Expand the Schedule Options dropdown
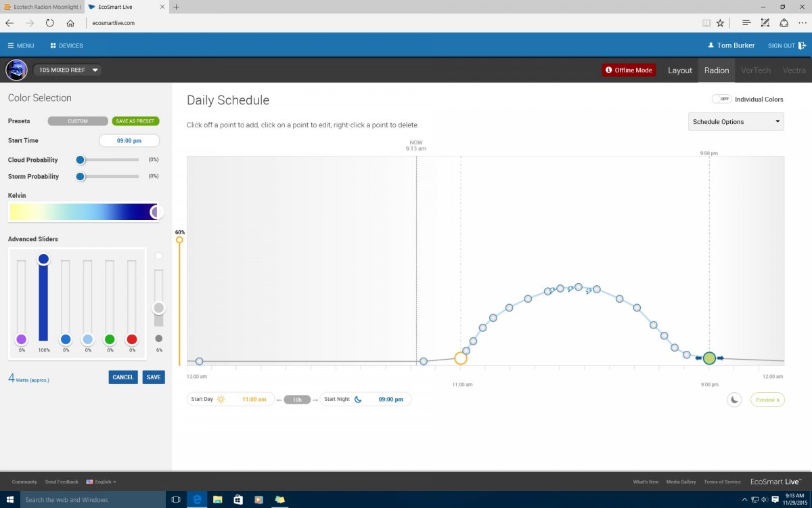 (x=736, y=122)
